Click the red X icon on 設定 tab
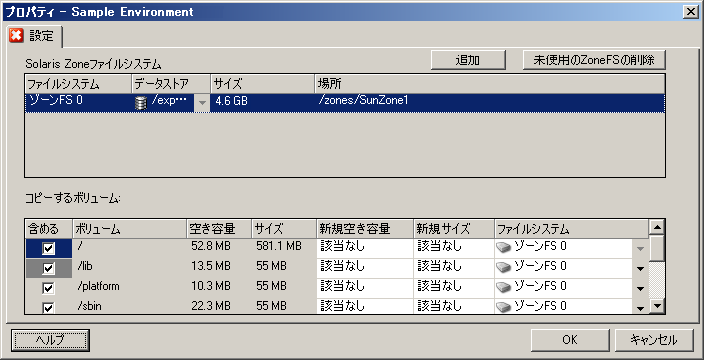 tap(16, 35)
